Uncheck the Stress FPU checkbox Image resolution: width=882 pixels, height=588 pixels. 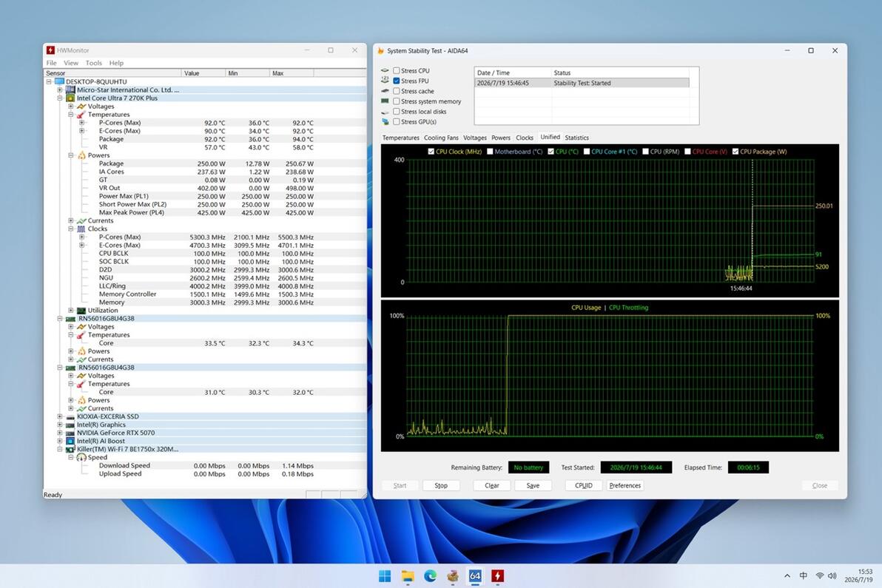(x=397, y=81)
